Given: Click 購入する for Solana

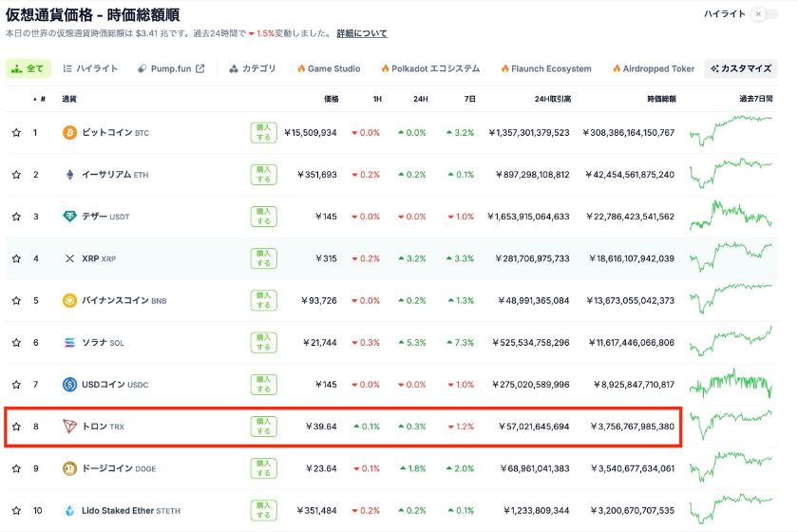Looking at the screenshot, I should point(264,343).
